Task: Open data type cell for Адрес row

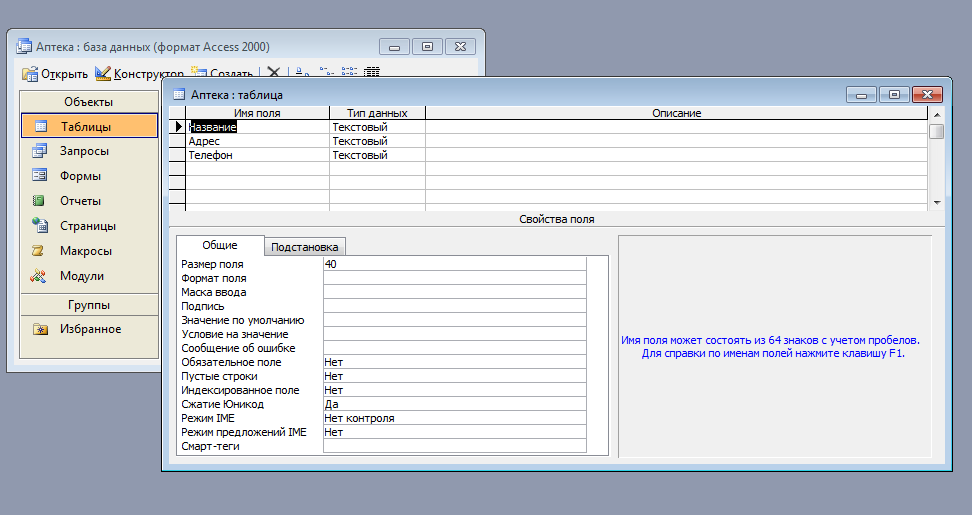Action: [378, 141]
